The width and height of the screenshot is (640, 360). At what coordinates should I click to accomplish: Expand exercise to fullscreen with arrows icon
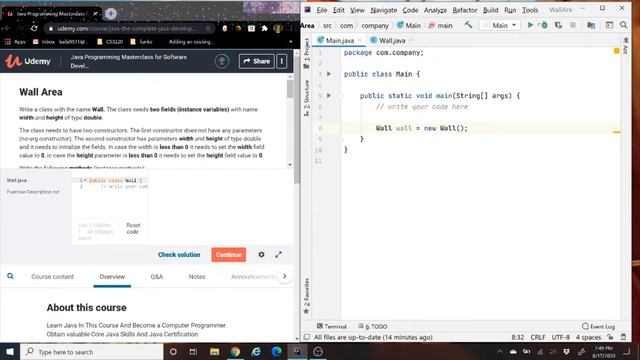pos(278,254)
